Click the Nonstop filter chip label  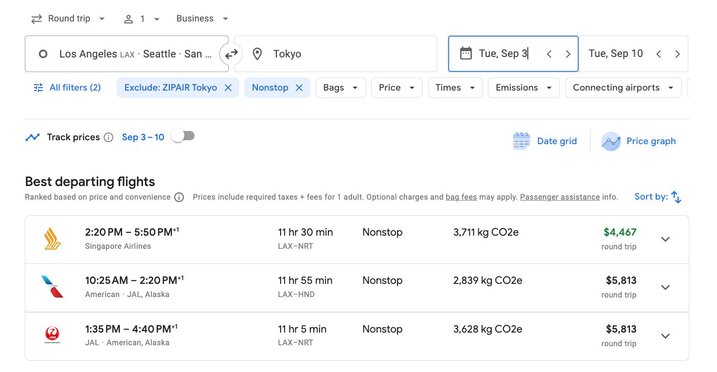click(x=270, y=88)
